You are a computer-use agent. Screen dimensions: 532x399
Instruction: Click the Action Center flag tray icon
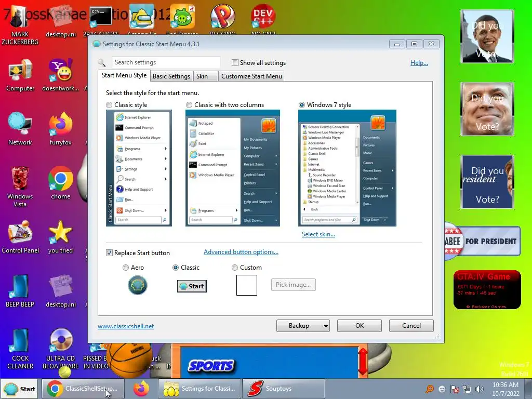(x=454, y=389)
